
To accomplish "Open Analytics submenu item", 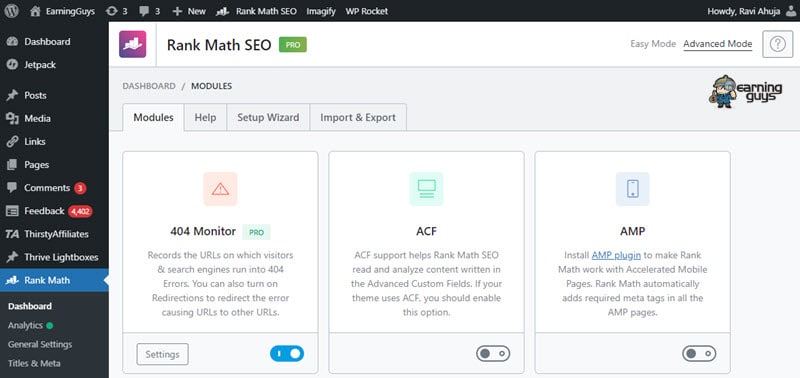I will [25, 325].
